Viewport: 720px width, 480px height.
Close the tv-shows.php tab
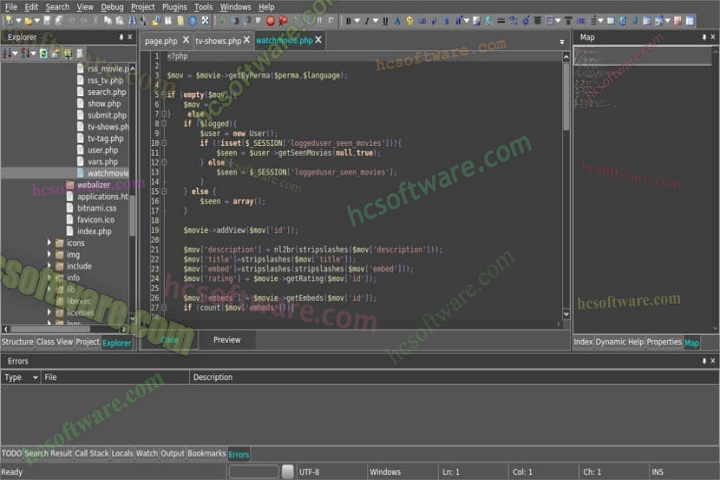coord(247,40)
